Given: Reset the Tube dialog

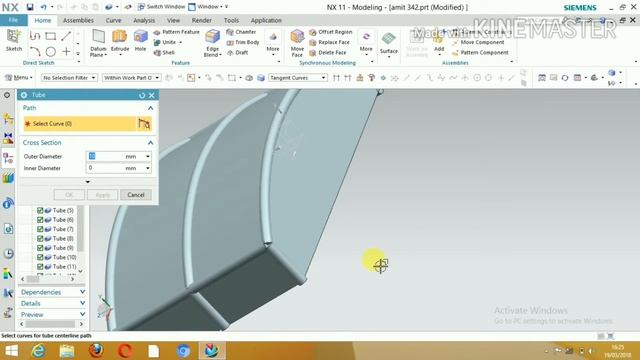Looking at the screenshot, I should (142, 95).
